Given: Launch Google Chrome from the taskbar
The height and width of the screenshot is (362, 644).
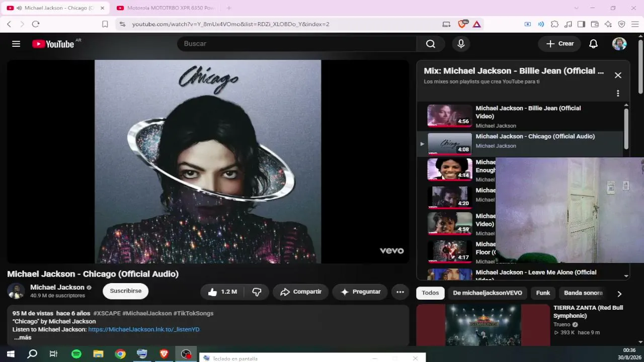Looking at the screenshot, I should click(120, 354).
